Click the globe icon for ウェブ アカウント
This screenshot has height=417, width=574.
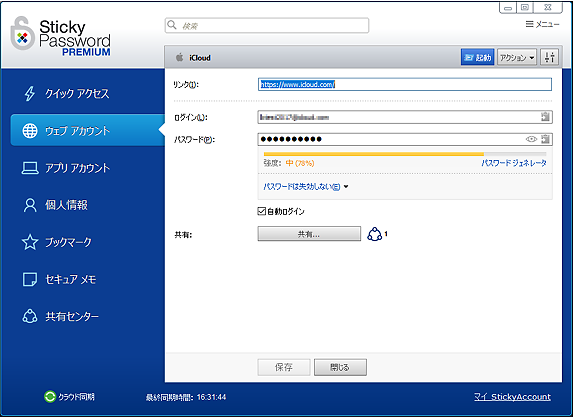[30, 130]
